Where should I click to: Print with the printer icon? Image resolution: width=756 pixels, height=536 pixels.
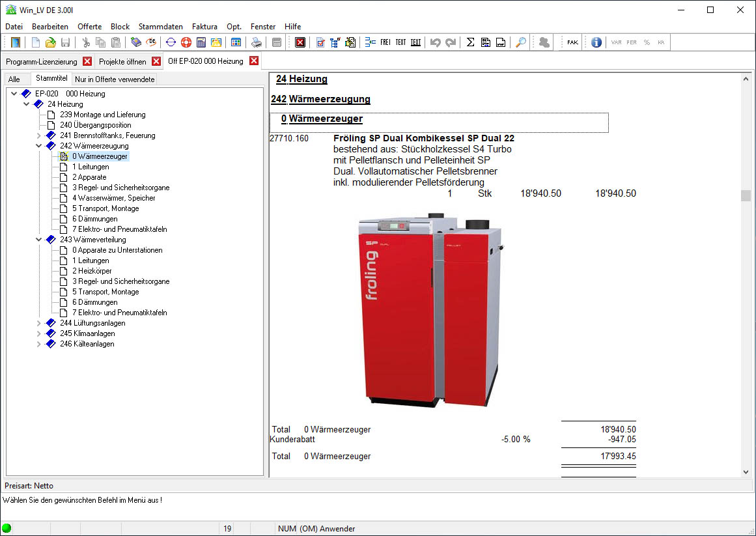(x=257, y=42)
